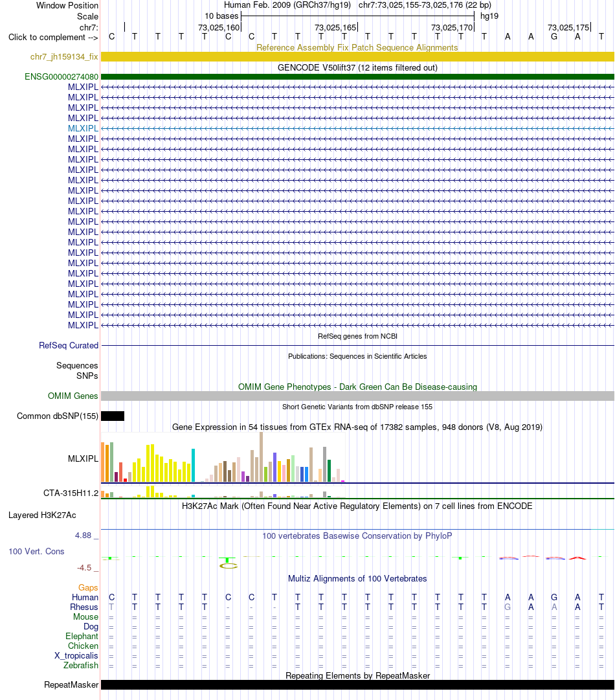Image resolution: width=615 pixels, height=700 pixels.
Task: Click coordinate label 73,025,170
Action: [452, 28]
